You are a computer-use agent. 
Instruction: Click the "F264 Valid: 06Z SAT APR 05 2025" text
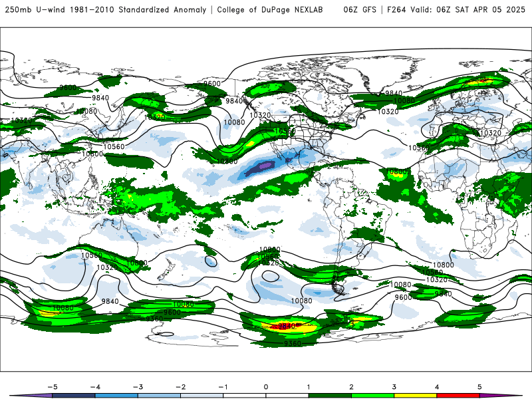click(456, 10)
